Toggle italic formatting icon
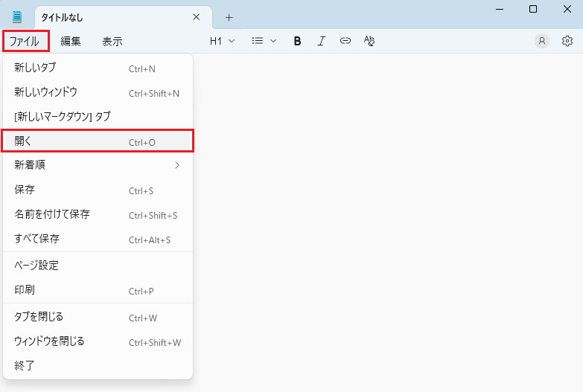The width and height of the screenshot is (583, 392). pyautogui.click(x=321, y=42)
